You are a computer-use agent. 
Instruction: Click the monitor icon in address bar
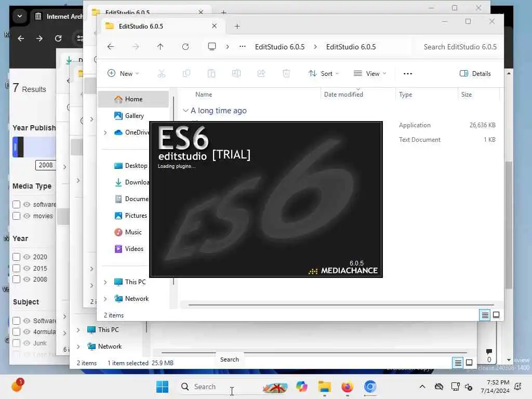212,47
